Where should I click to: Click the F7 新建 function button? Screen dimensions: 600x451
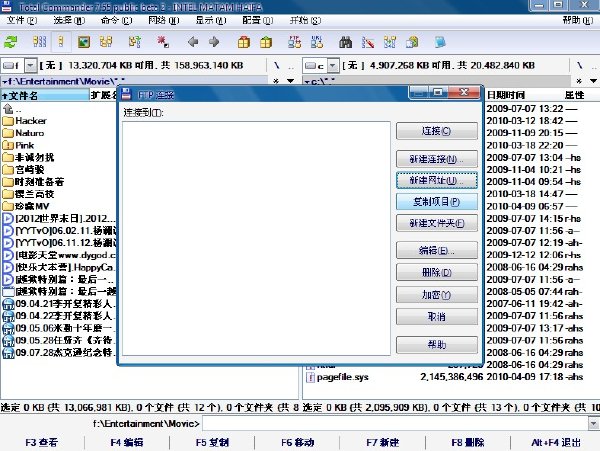click(x=383, y=443)
